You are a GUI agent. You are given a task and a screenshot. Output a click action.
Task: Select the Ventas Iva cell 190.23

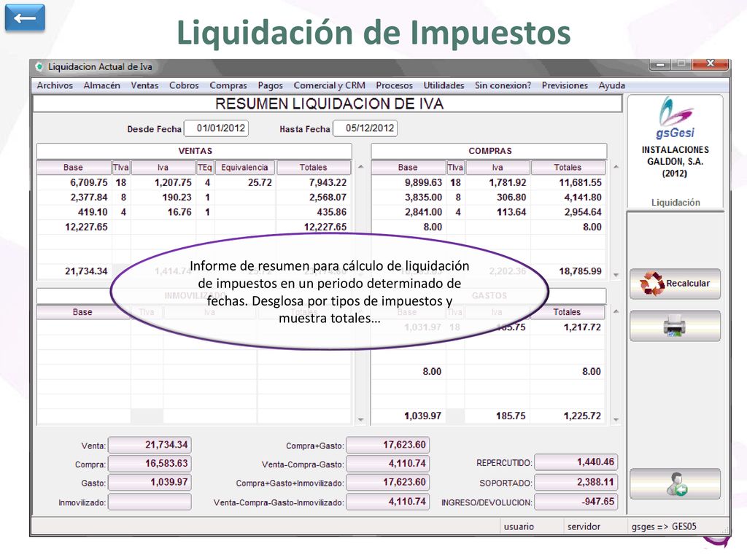point(163,197)
